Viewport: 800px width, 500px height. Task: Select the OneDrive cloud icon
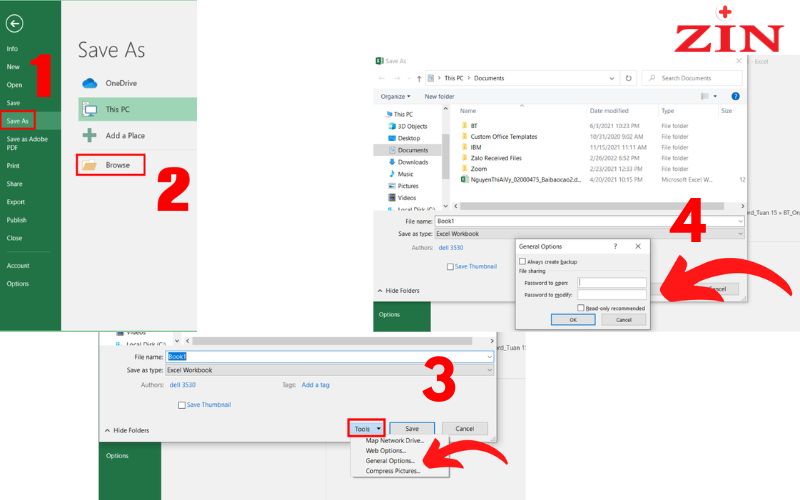coord(90,83)
